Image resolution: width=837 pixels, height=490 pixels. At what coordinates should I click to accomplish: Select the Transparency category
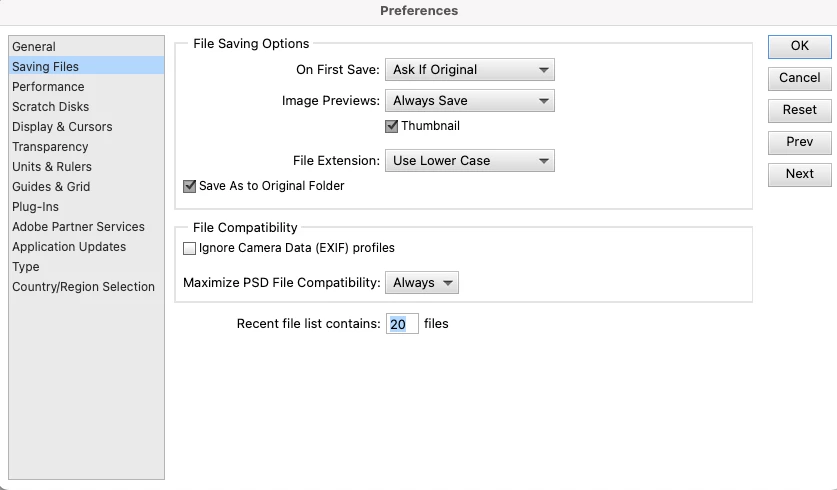click(50, 147)
